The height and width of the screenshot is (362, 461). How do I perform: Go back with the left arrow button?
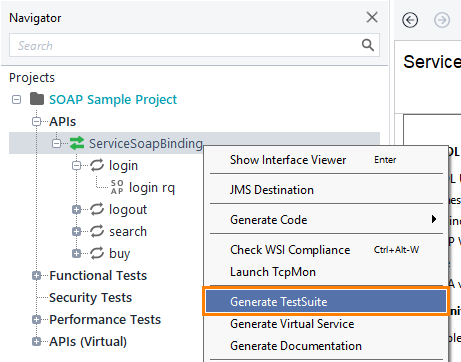[x=410, y=20]
